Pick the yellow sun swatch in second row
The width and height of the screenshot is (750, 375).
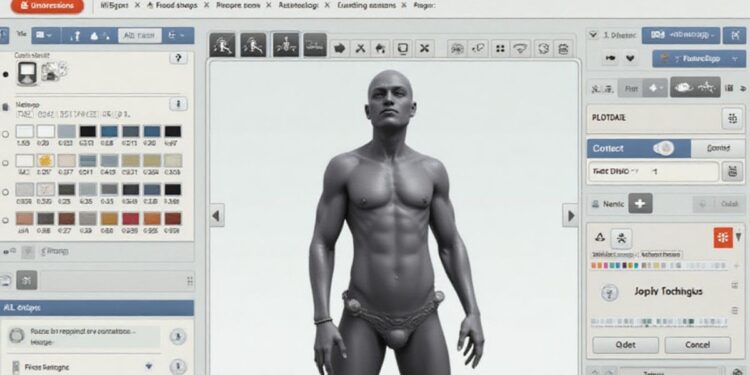pyautogui.click(x=45, y=160)
